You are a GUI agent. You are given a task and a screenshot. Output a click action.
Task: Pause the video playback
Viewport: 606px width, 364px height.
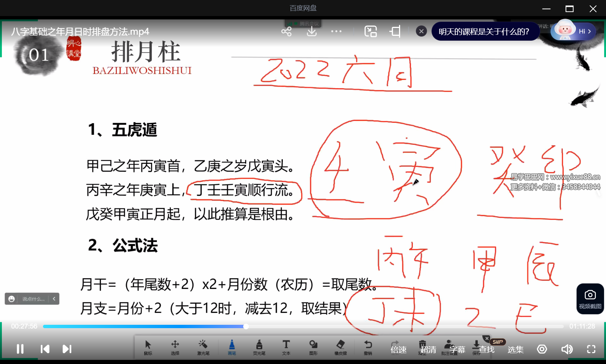(x=20, y=349)
